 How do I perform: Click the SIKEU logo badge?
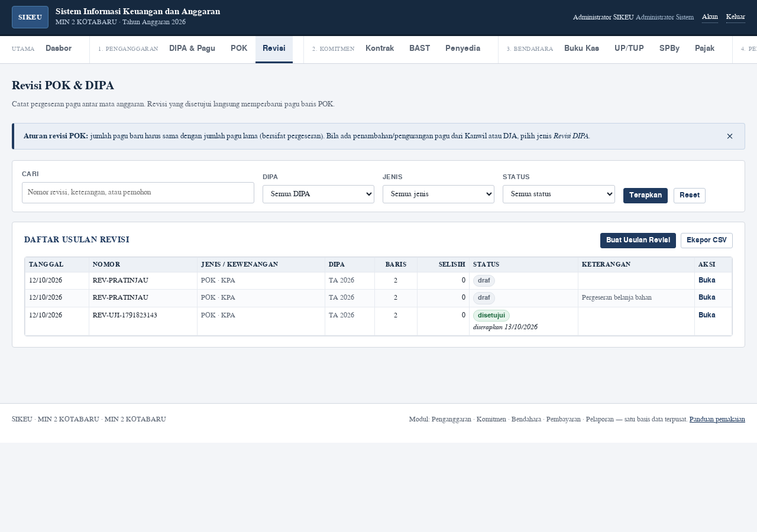pos(30,17)
